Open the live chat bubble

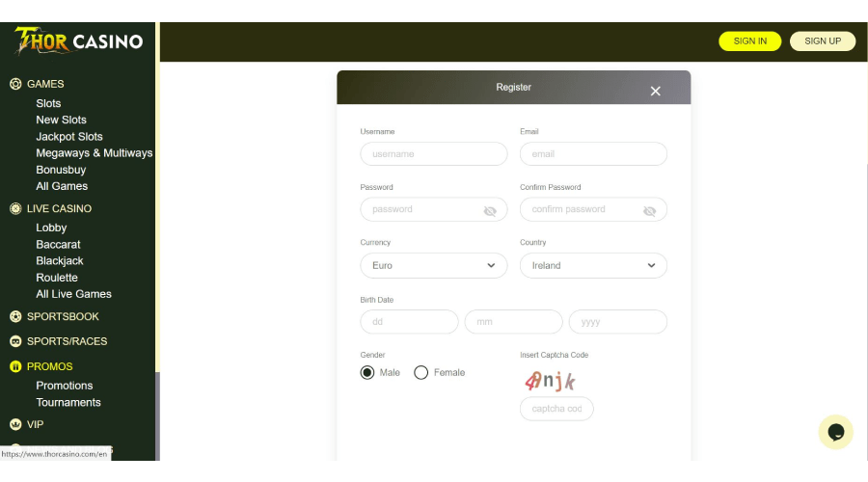point(835,432)
